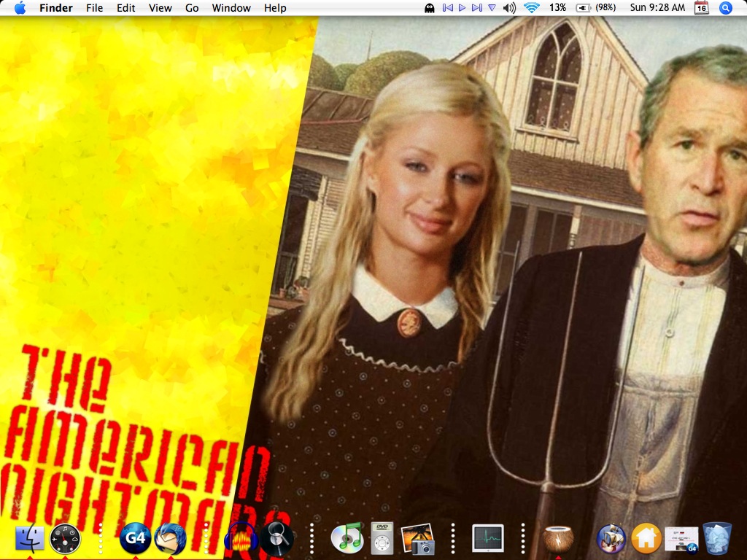The height and width of the screenshot is (560, 747).
Task: Open the calendar icon showing 16
Action: tap(701, 7)
